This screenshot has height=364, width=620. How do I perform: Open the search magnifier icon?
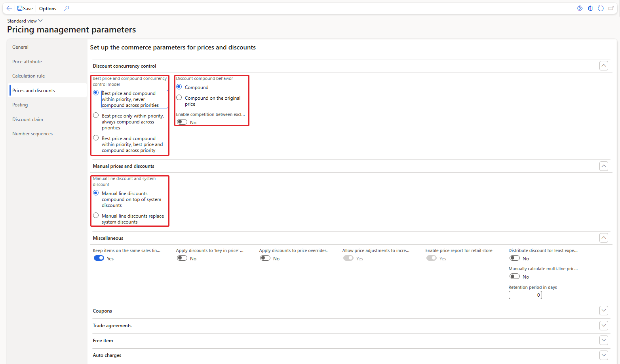coord(67,8)
